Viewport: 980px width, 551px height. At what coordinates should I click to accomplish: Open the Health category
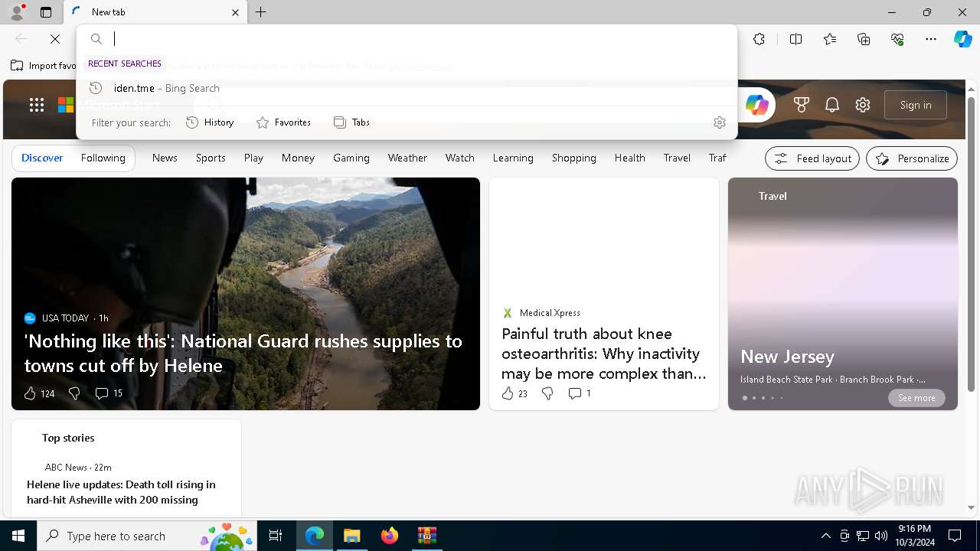coord(629,158)
